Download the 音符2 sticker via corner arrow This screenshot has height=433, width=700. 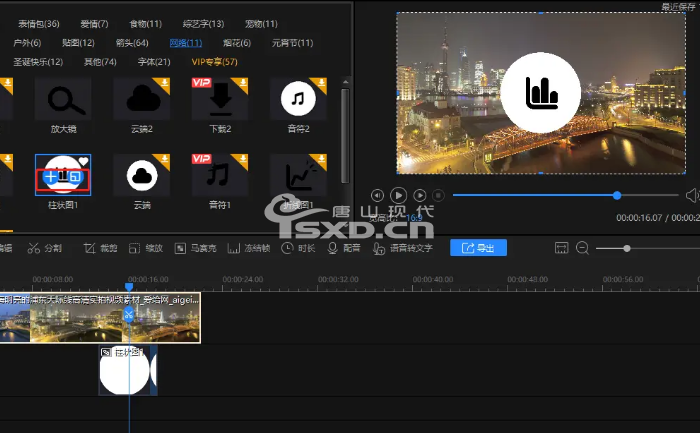[321, 83]
